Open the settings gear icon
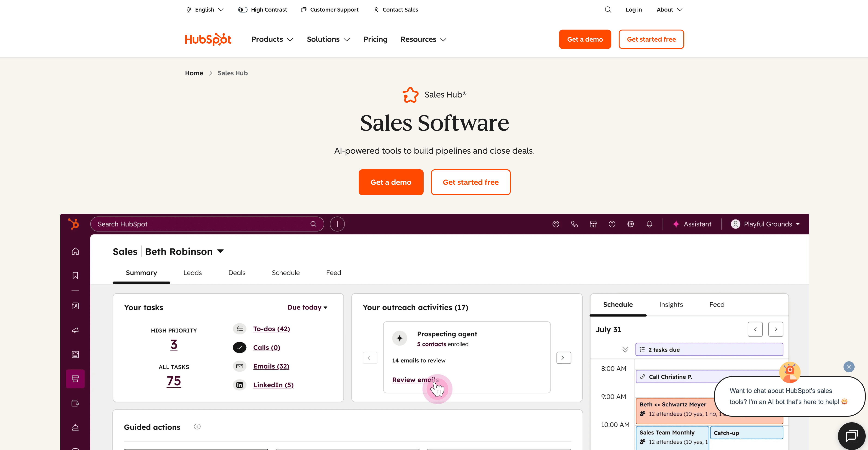 (630, 224)
